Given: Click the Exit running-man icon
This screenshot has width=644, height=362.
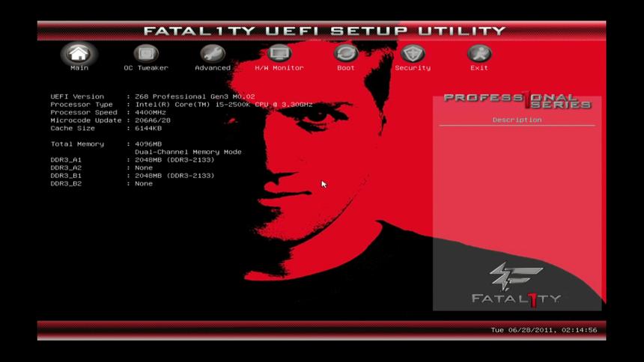Looking at the screenshot, I should coord(479,53).
